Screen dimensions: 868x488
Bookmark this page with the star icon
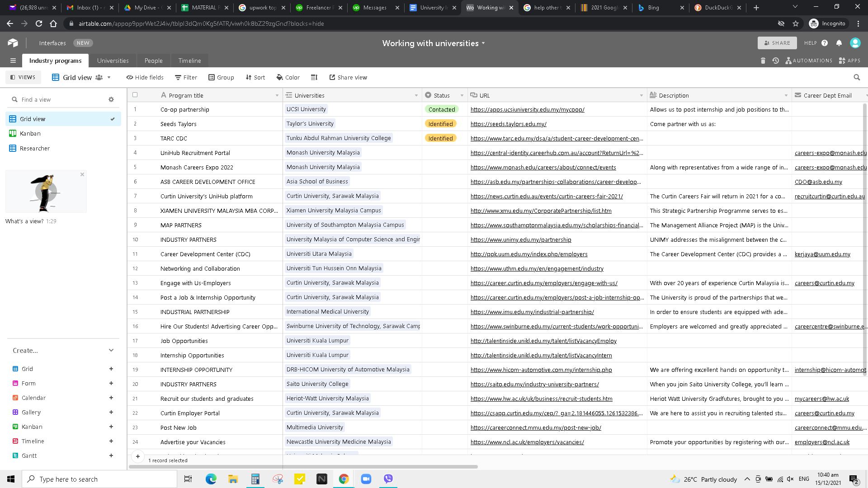click(x=796, y=23)
